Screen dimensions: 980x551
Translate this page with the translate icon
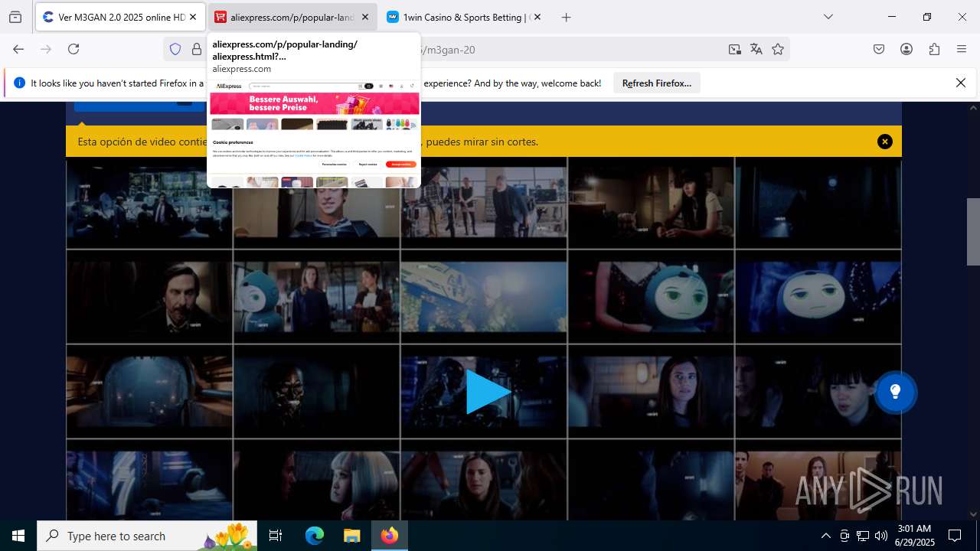756,49
